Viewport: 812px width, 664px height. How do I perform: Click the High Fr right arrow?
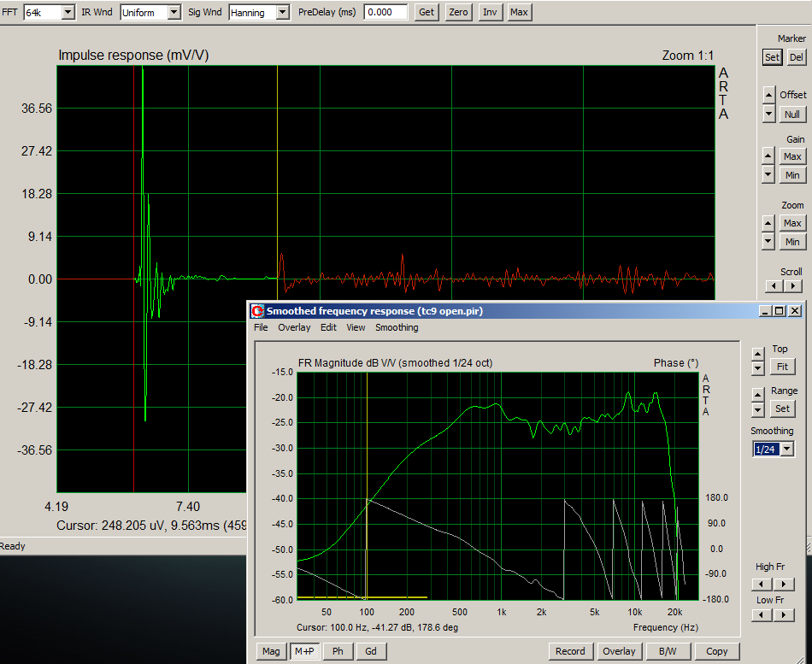(x=784, y=585)
